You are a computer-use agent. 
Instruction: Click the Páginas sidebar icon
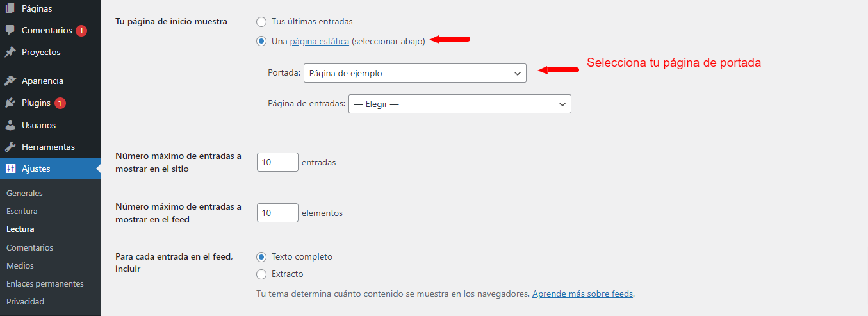[x=10, y=9]
